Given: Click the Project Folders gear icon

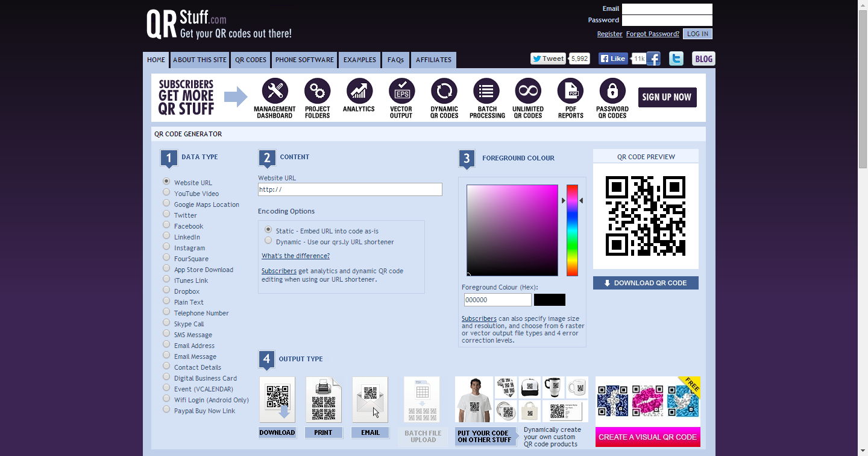Looking at the screenshot, I should click(317, 91).
